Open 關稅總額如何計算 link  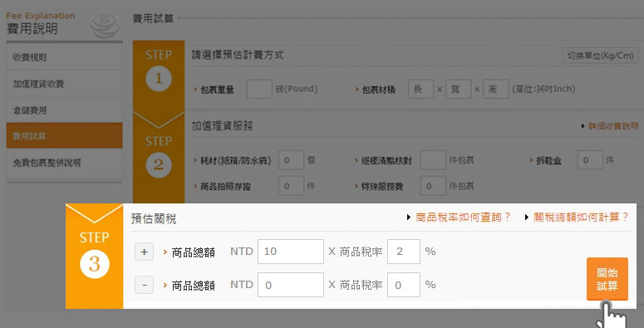581,218
